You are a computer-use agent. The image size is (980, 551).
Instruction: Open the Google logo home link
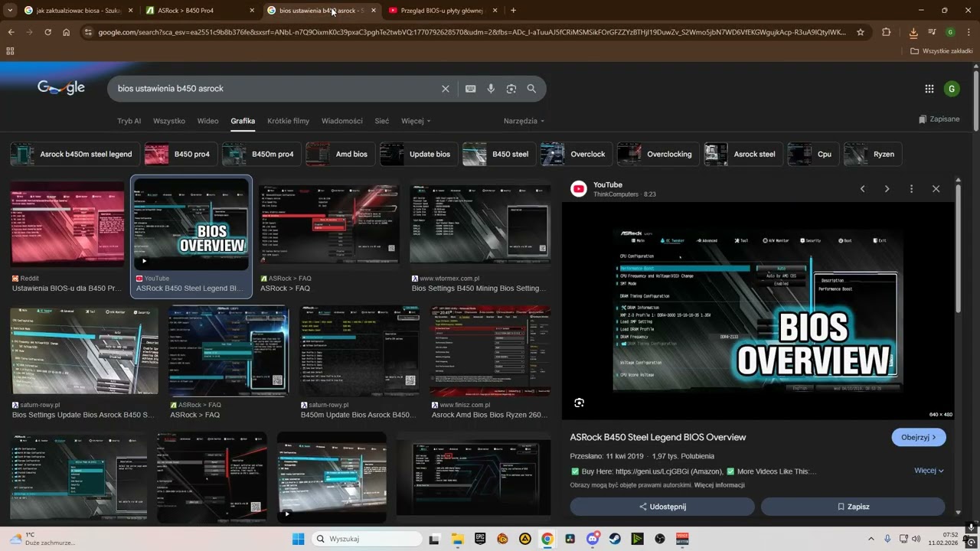click(61, 88)
